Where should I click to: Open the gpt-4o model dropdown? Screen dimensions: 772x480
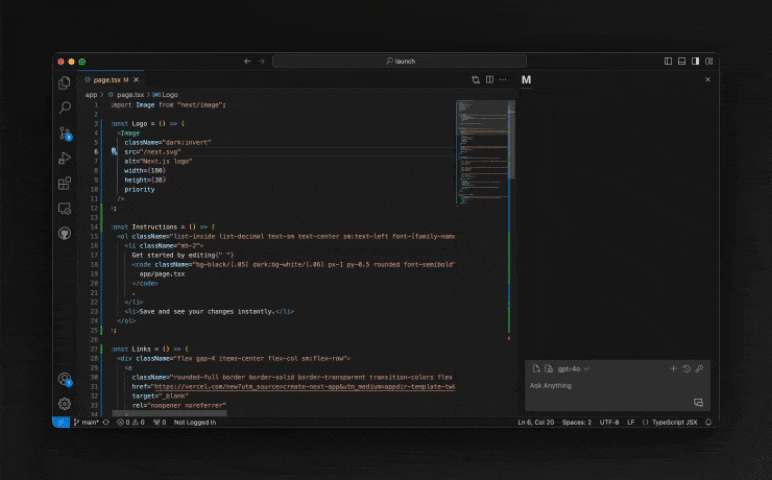[x=573, y=369]
